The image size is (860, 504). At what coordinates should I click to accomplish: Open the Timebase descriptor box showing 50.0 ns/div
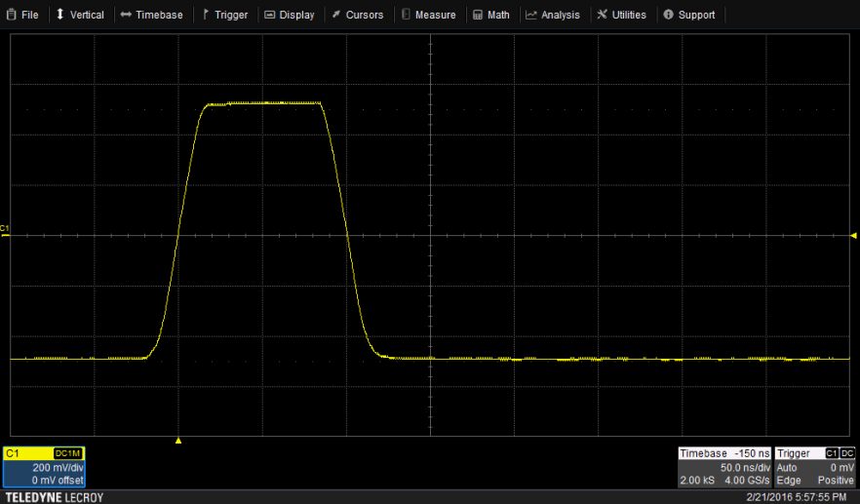pos(723,467)
